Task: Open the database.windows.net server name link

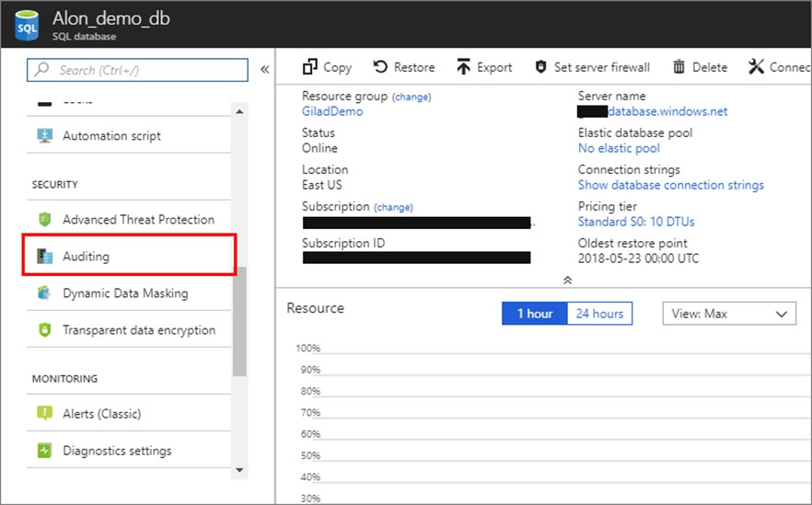Action: tap(667, 111)
